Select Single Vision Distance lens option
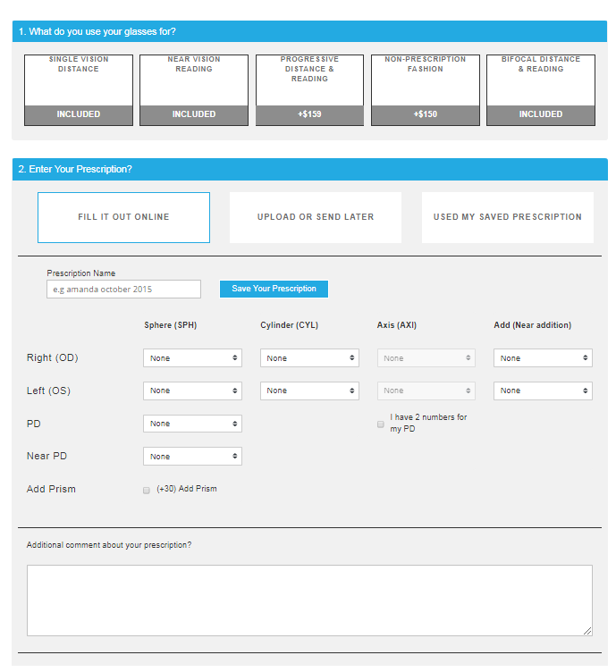 [x=79, y=90]
